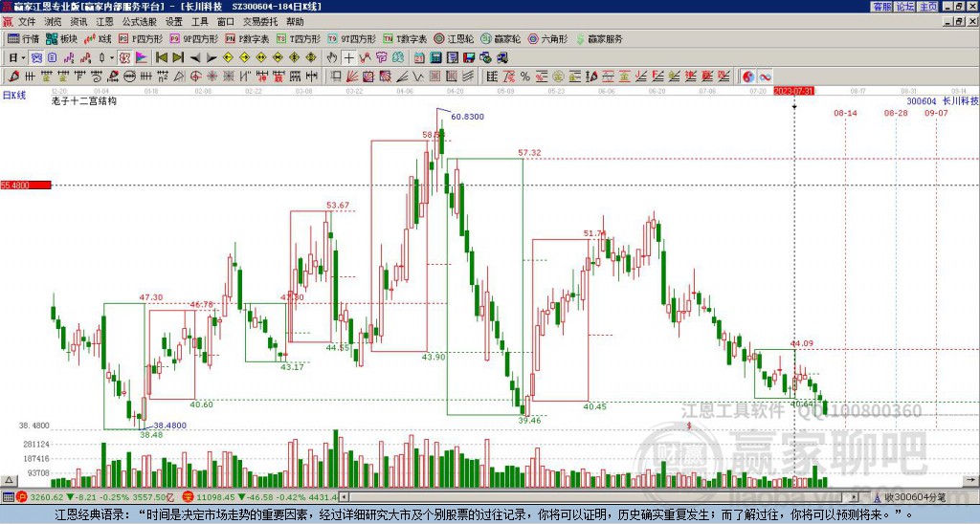This screenshot has width=980, height=524.
Task: Click the red save disk icon
Action: pyautogui.click(x=469, y=58)
